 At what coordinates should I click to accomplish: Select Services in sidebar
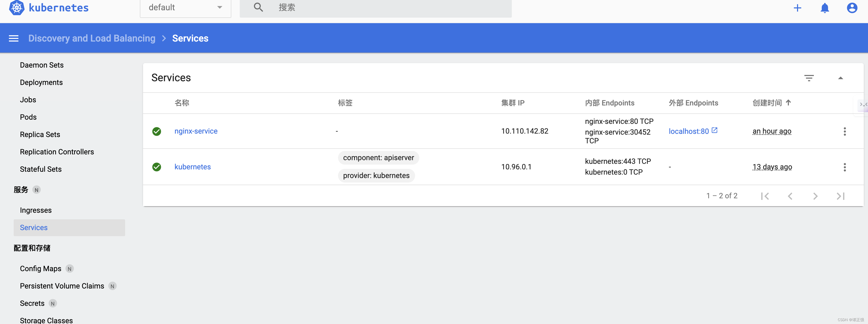[x=69, y=227]
